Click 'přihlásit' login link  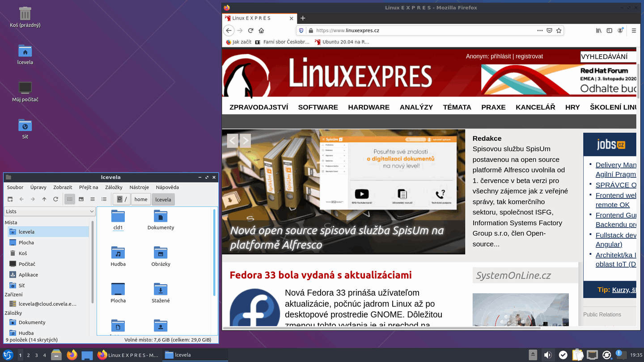pos(500,56)
